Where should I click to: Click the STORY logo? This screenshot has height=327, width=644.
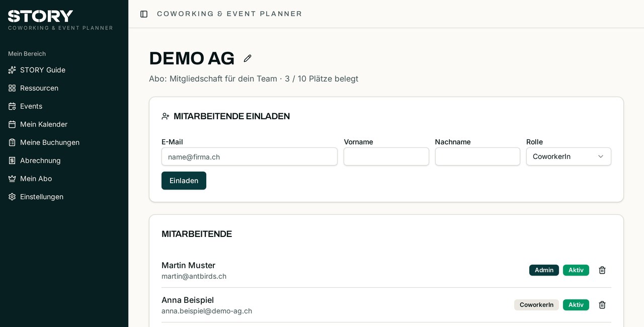tap(41, 16)
